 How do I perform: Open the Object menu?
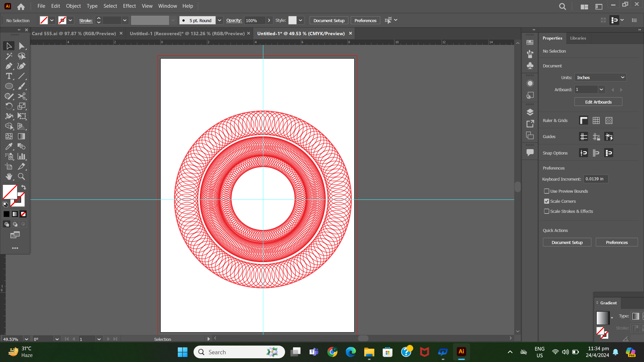(73, 6)
